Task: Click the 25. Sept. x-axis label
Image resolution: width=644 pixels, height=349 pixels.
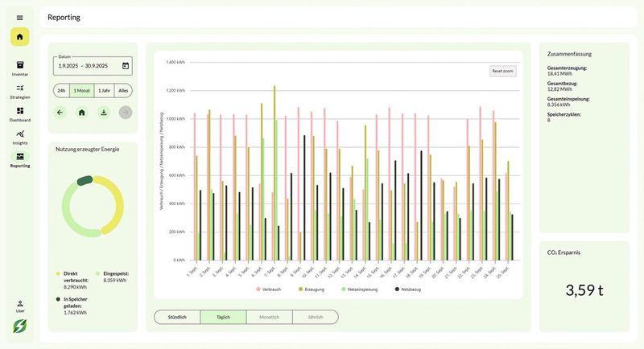Action: (502, 272)
